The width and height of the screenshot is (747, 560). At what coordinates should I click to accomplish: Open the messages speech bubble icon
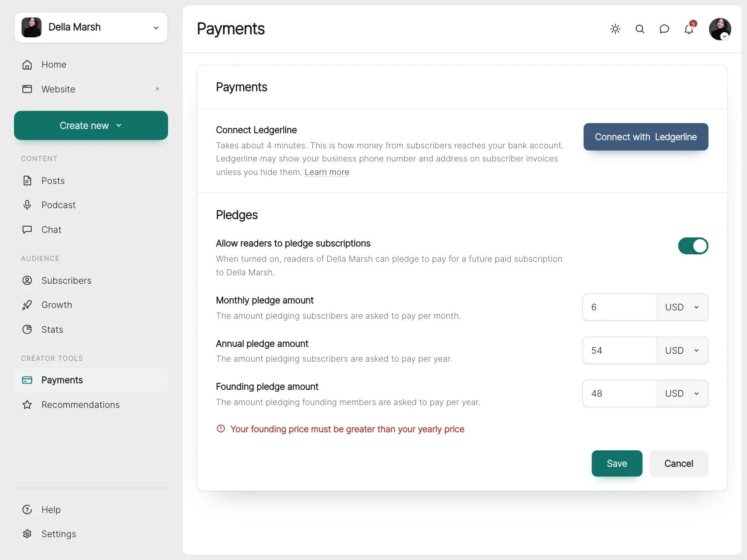664,29
